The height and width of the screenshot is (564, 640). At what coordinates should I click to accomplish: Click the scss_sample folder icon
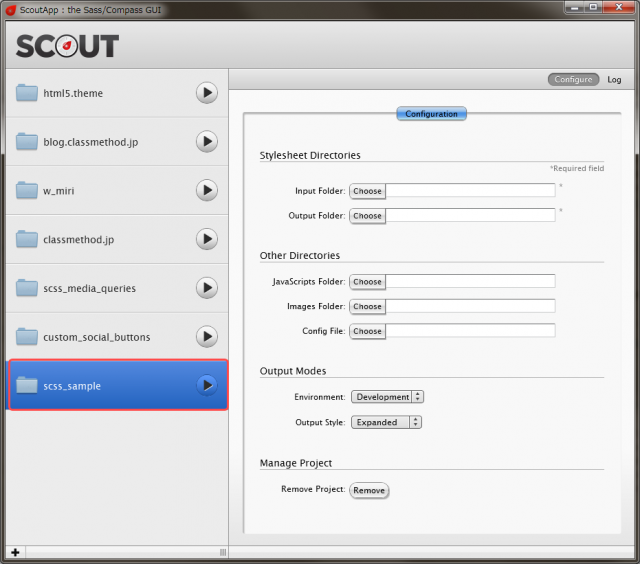click(x=27, y=385)
